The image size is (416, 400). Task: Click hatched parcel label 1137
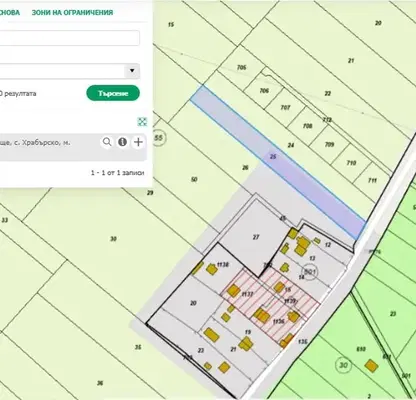248,294
